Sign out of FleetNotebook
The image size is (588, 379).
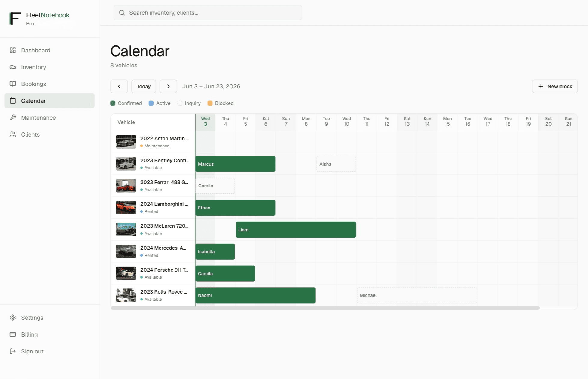pos(49,351)
